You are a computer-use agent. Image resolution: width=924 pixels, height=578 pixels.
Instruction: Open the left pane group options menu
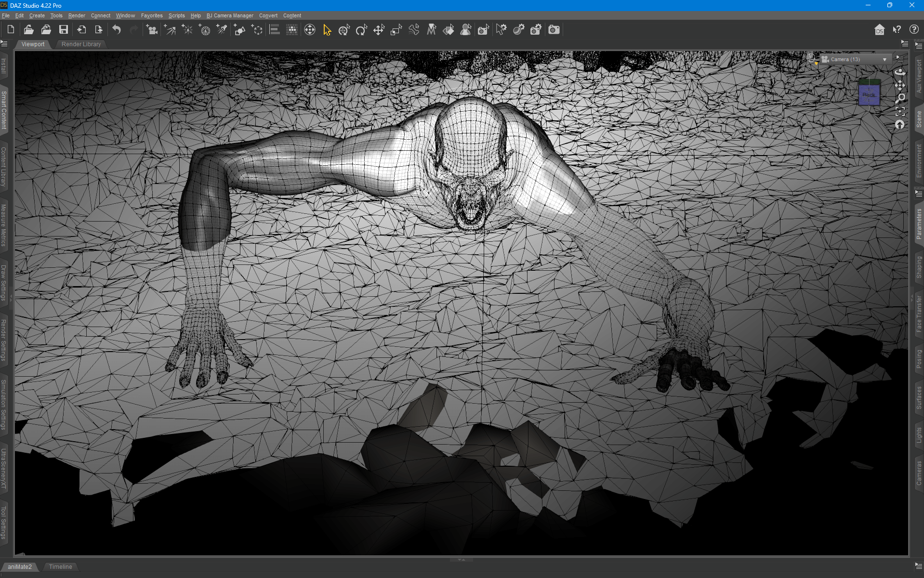pos(4,43)
